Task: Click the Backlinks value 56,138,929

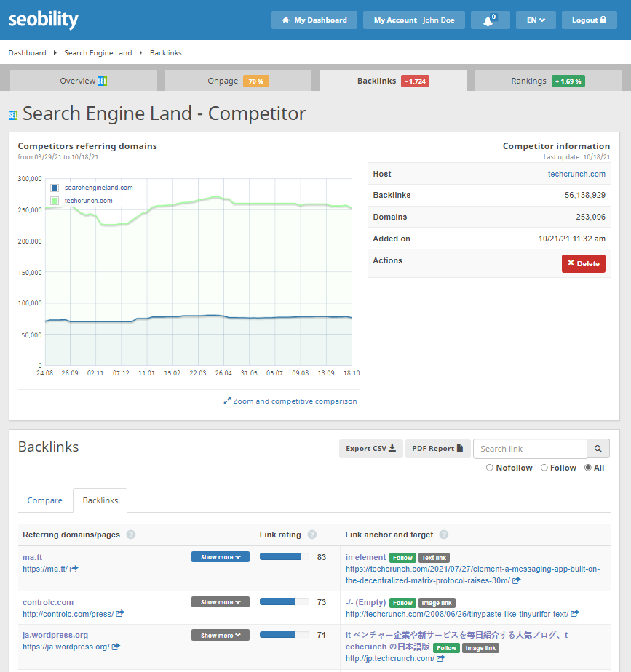Action: (584, 195)
